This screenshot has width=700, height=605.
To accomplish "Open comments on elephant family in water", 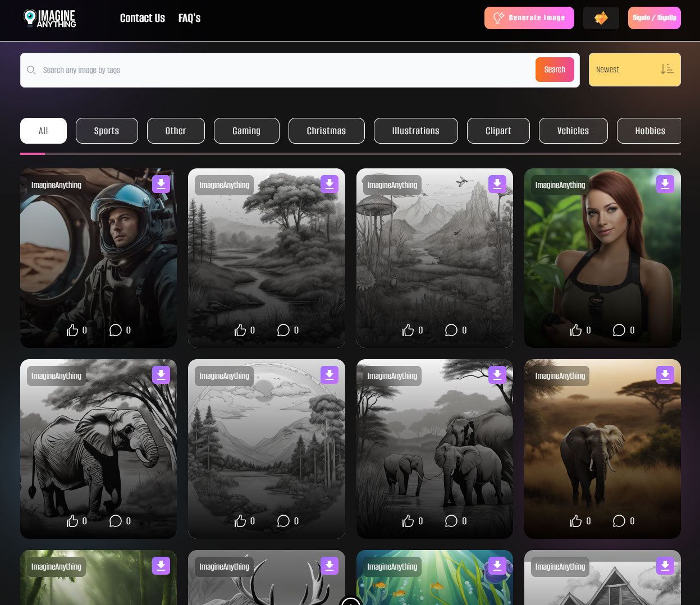I will pyautogui.click(x=451, y=521).
